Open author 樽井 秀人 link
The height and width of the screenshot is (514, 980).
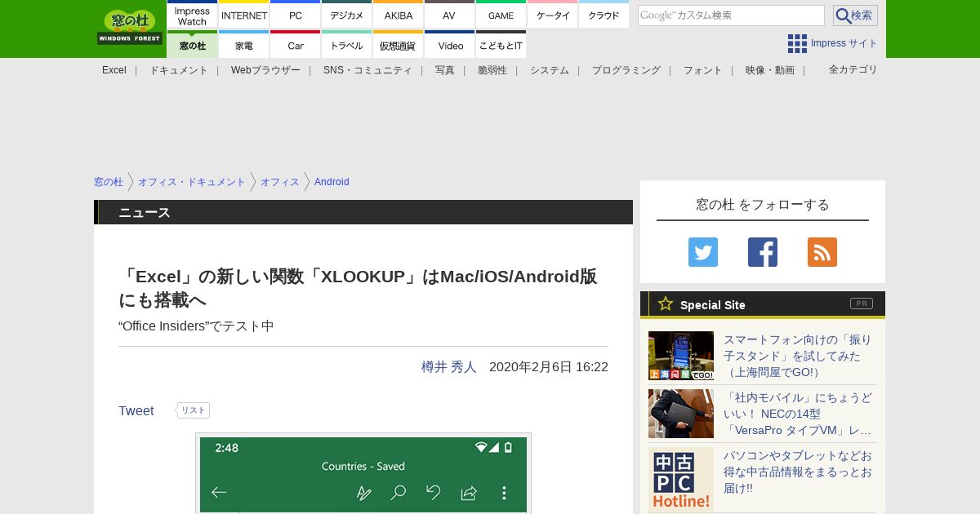click(449, 367)
